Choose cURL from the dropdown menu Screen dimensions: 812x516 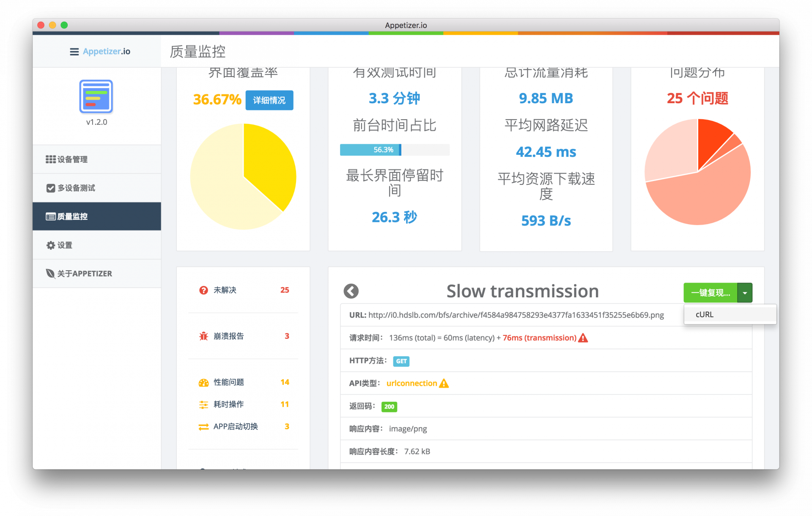(x=730, y=315)
